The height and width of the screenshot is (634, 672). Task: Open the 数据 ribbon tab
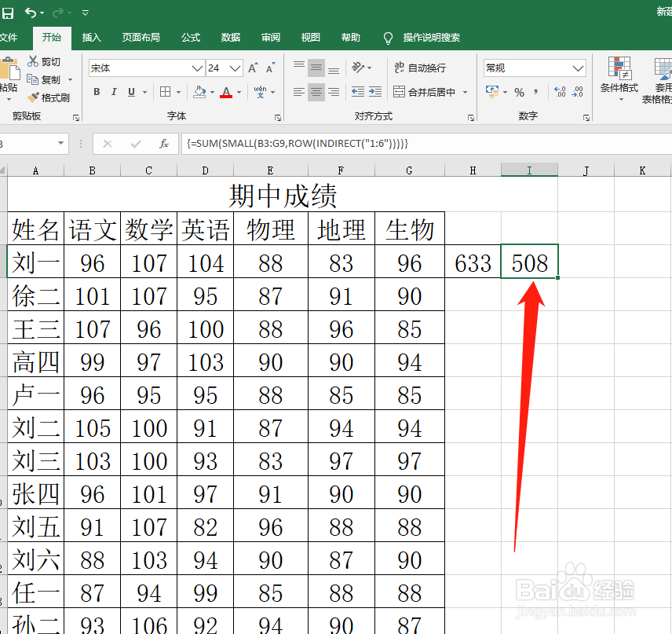[231, 36]
